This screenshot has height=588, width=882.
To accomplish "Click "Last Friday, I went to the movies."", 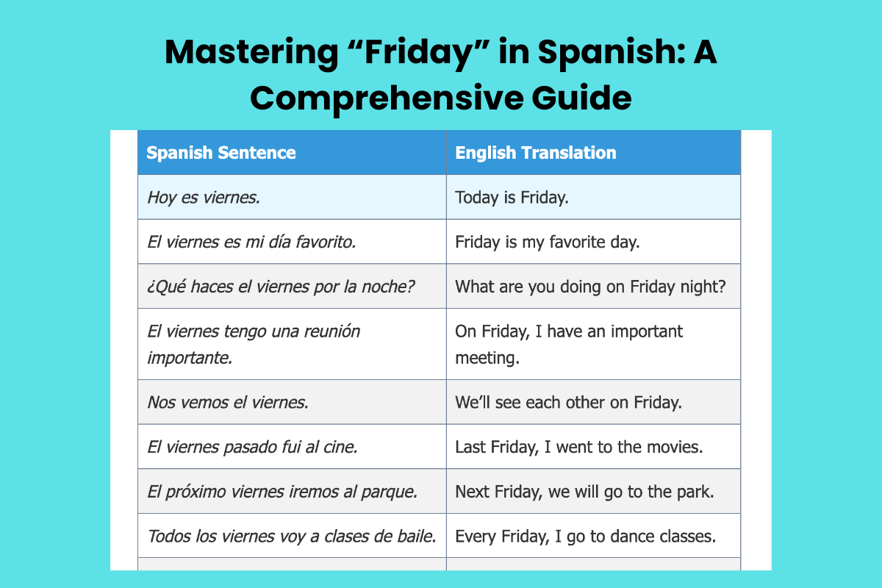I will [x=579, y=447].
